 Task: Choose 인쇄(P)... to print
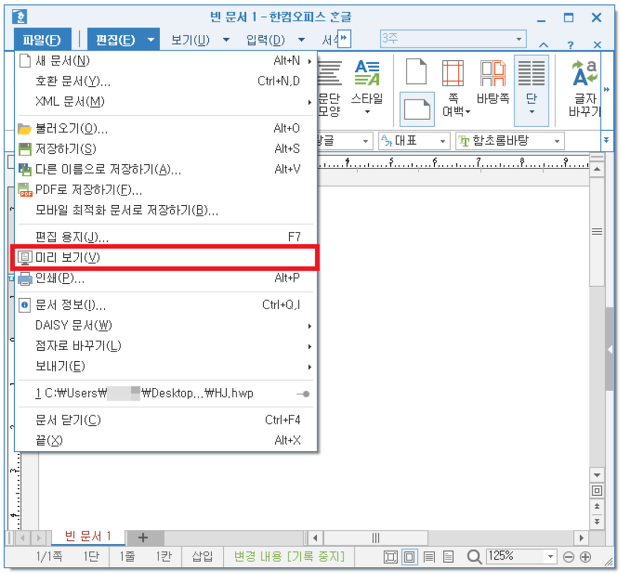(165, 278)
